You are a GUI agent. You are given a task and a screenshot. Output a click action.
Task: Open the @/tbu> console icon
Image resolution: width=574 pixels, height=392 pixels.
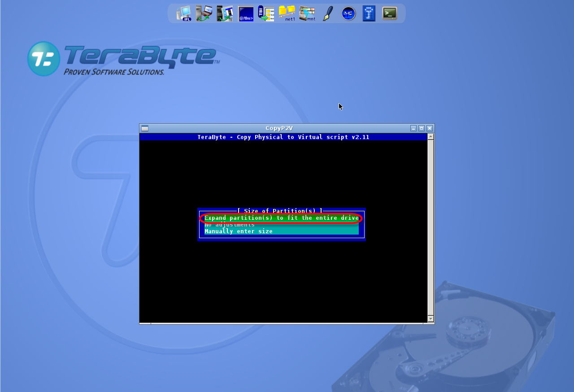(x=246, y=13)
